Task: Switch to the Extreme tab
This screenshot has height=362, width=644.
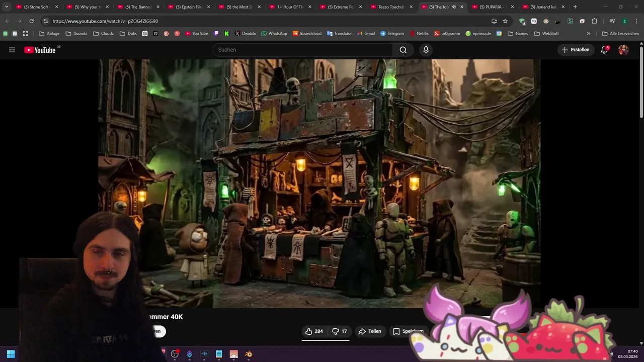Action: (x=340, y=7)
